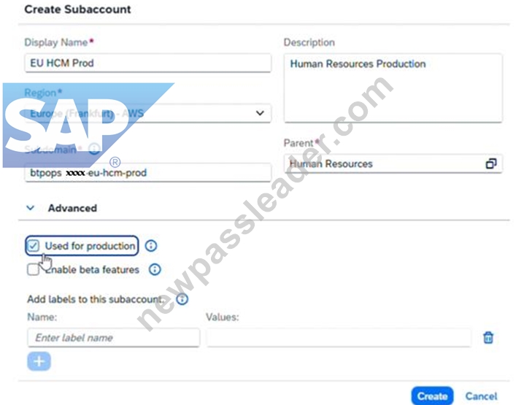532x405 pixels.
Task: Enable beta features checkbox
Action: click(34, 270)
